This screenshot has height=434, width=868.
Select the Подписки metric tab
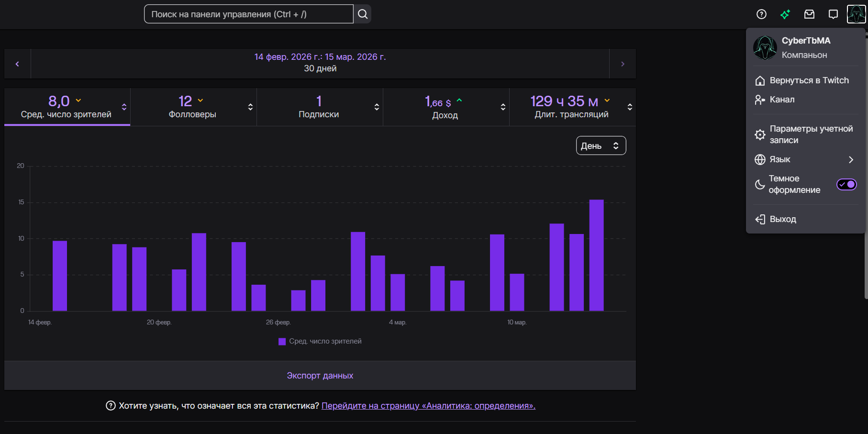[x=319, y=107]
